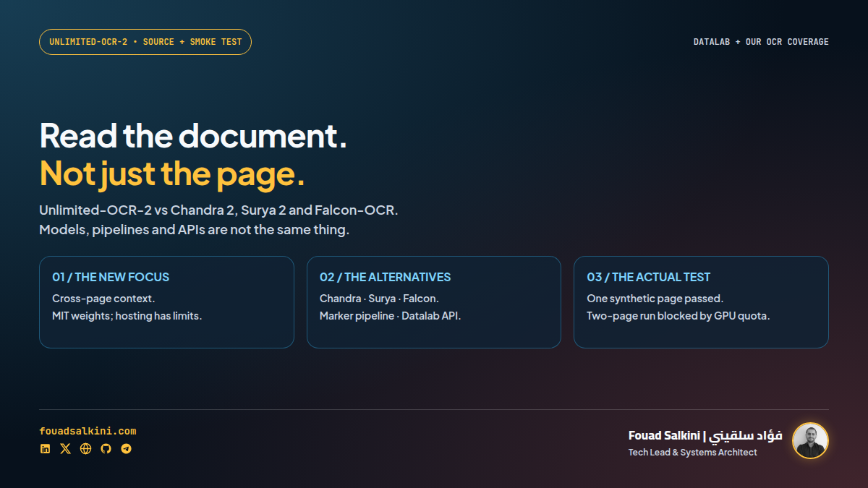Visit the fouadsalkini.com link
This screenshot has width=868, height=488.
(88, 432)
